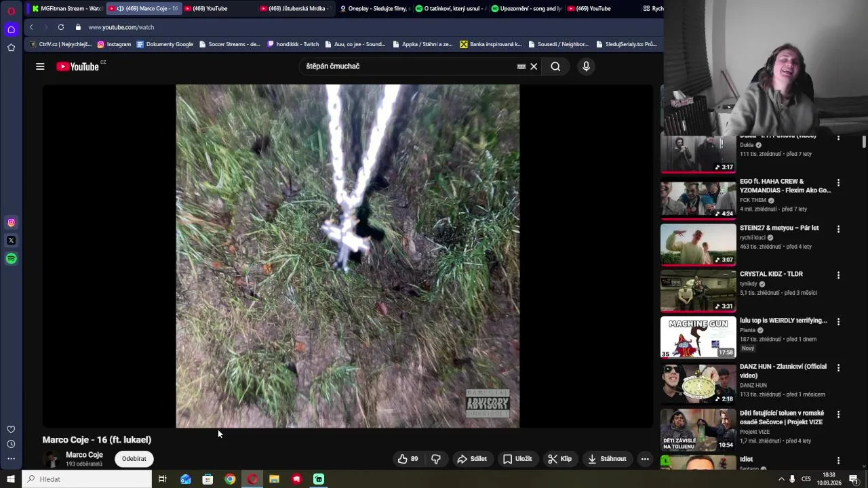Reload the page in Opera
This screenshot has width=868, height=488.
click(x=61, y=27)
